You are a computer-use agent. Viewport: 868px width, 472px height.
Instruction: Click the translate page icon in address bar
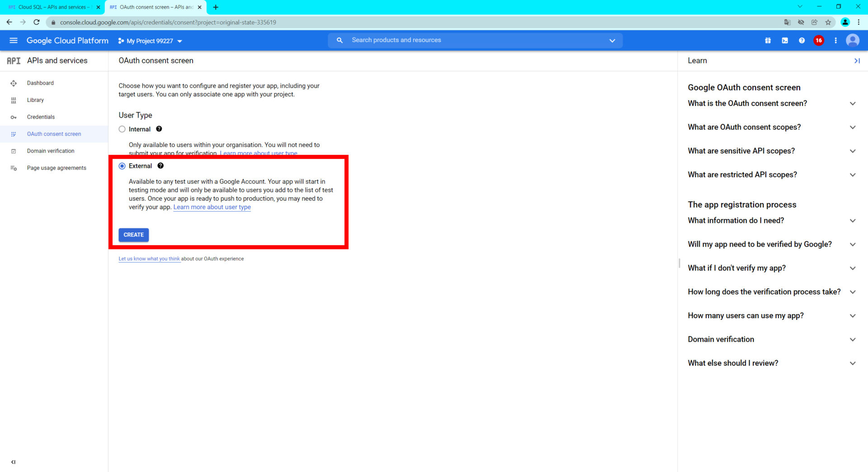[x=787, y=22]
